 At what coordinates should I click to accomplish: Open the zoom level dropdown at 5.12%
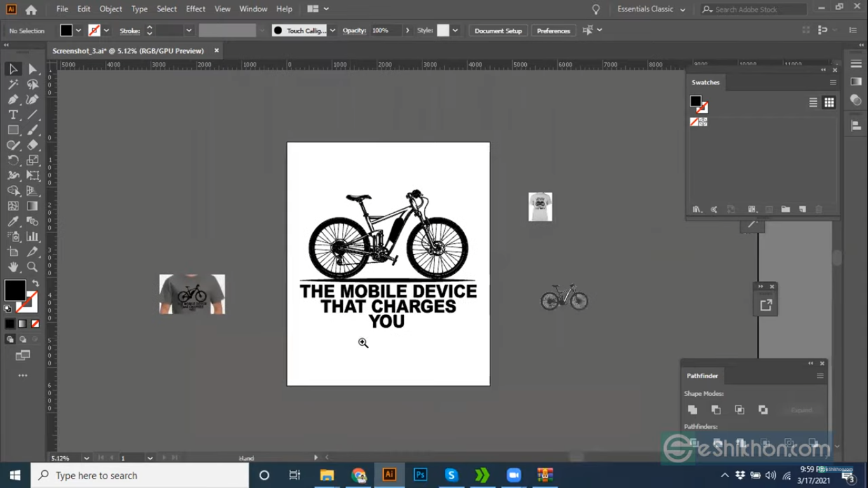pyautogui.click(x=86, y=458)
